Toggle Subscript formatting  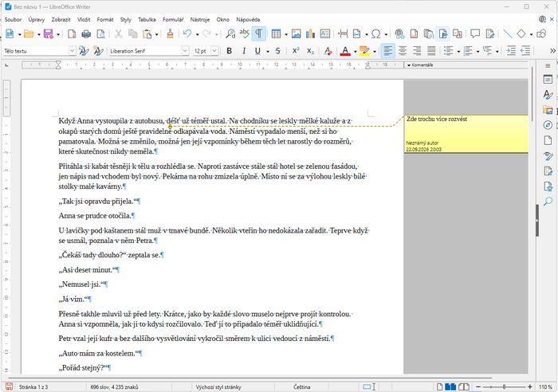click(310, 51)
